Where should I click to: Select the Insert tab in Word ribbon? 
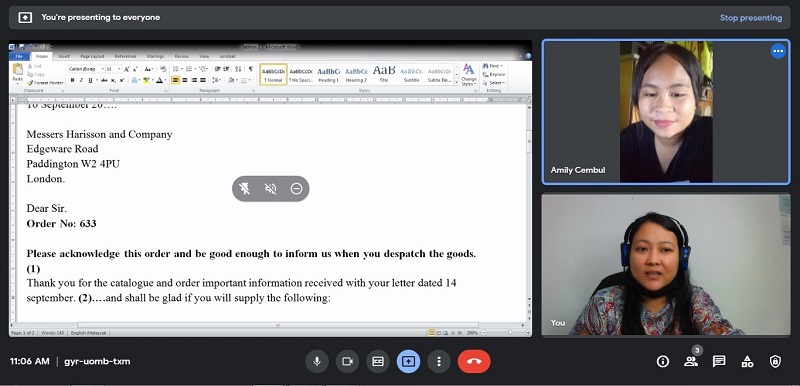point(64,56)
